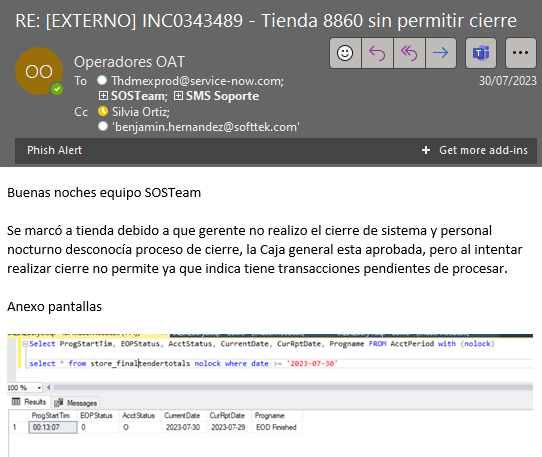Click the EOPStatus column header
Viewport: 542px width, 457px height.
point(98,416)
